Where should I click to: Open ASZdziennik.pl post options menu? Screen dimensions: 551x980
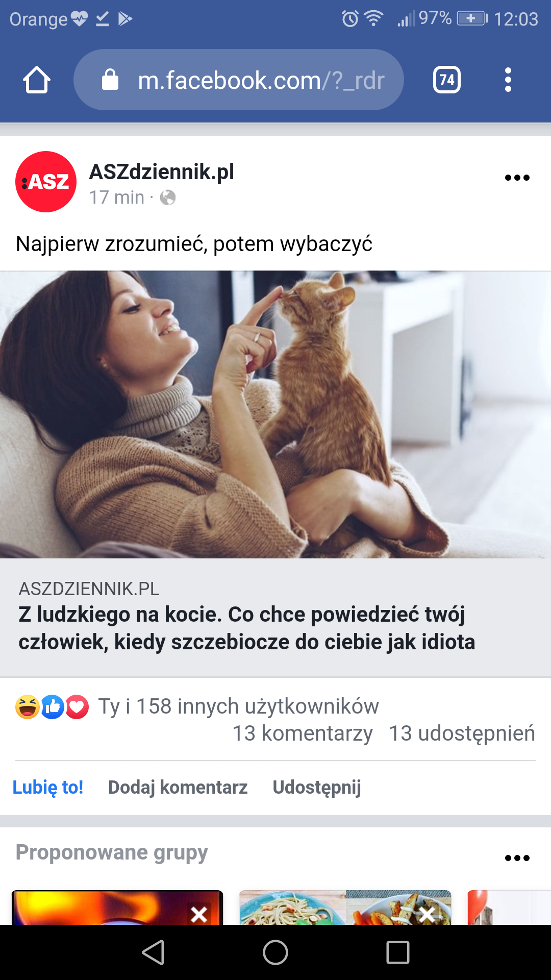click(x=517, y=178)
